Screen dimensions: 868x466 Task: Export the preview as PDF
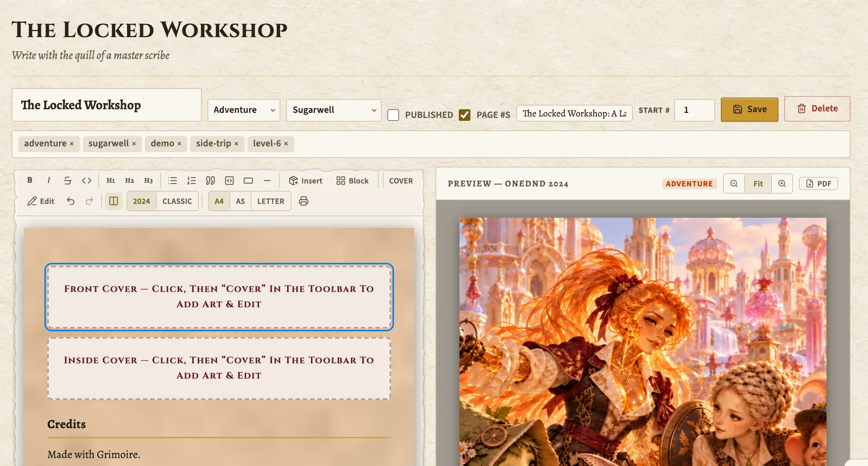click(818, 183)
